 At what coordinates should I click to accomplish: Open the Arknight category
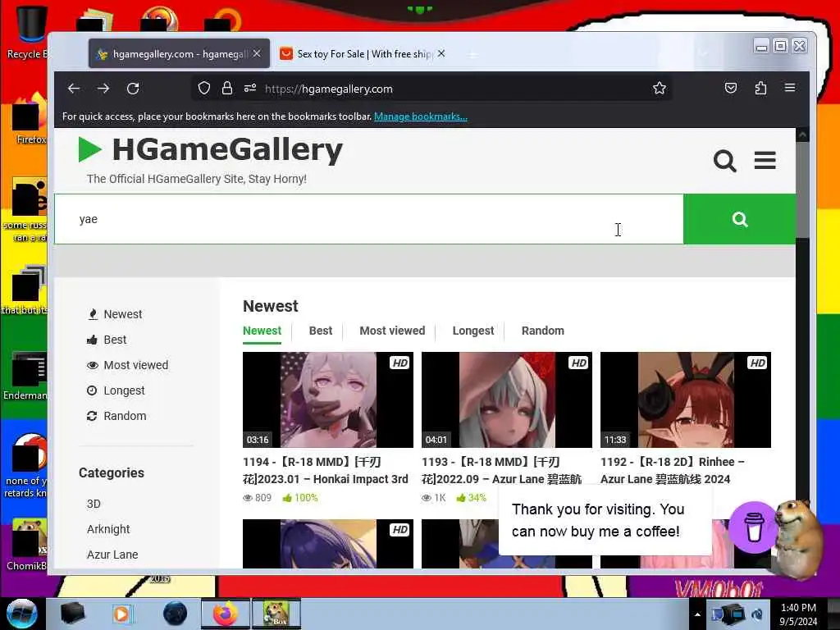point(108,529)
